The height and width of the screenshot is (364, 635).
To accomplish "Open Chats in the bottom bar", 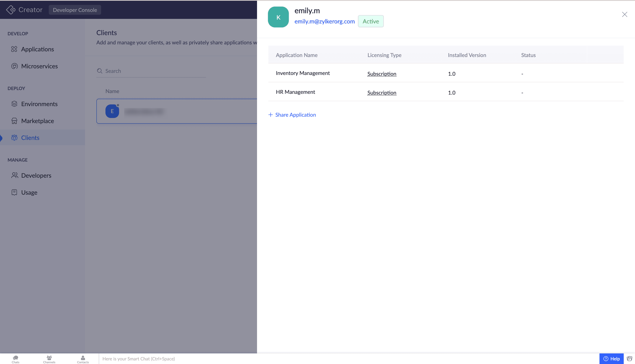I will click(15, 359).
